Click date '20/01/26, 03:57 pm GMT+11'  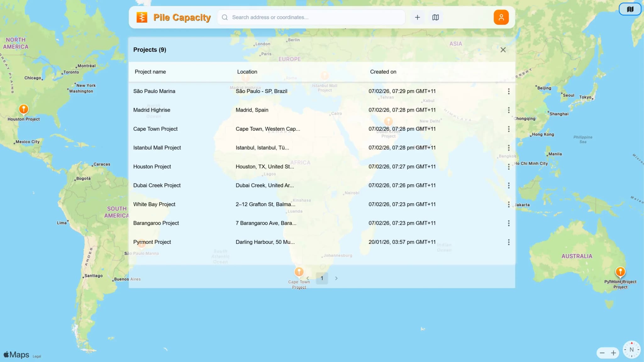[x=402, y=242]
